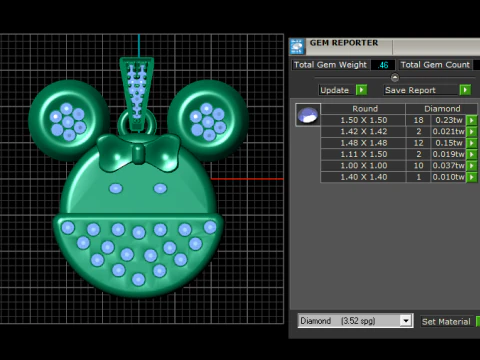480x360 pixels.
Task: Click the 0.037tw weight cell
Action: click(x=448, y=165)
